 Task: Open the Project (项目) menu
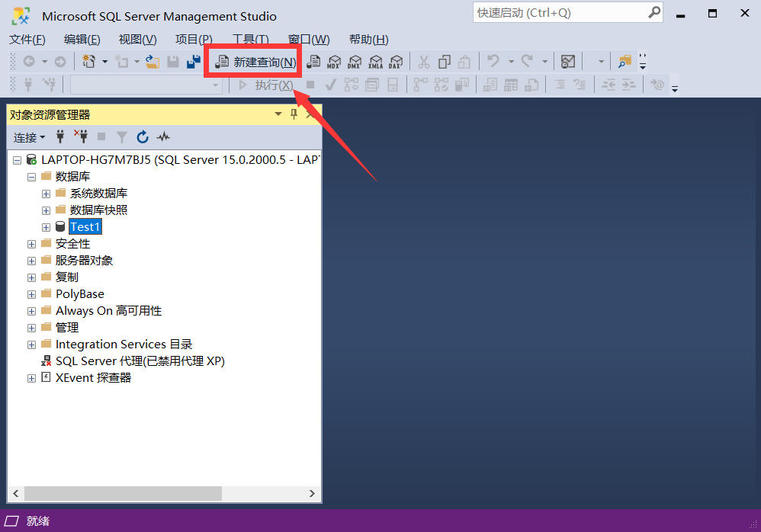[194, 40]
